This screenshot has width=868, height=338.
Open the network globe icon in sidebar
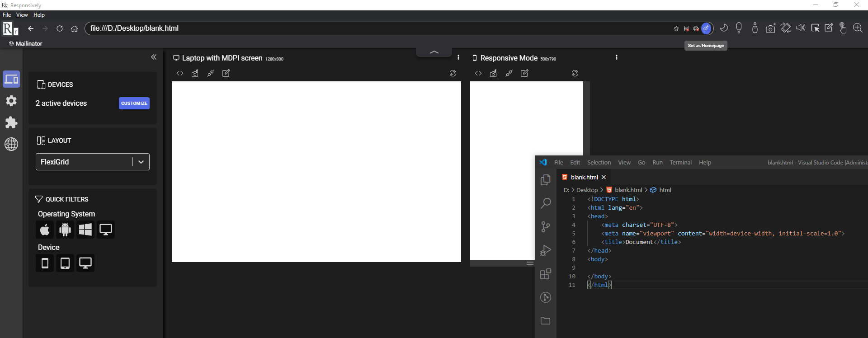click(11, 144)
